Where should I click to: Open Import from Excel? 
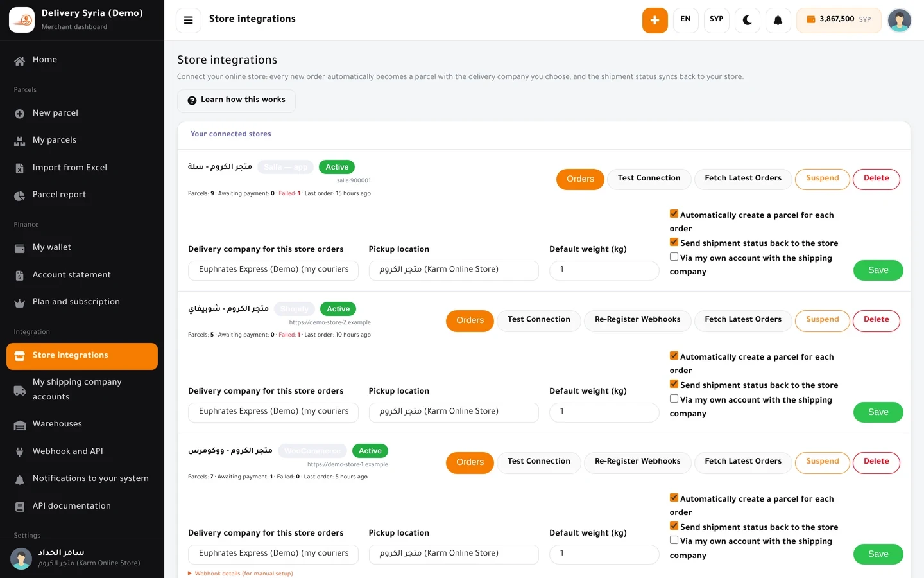pyautogui.click(x=82, y=168)
